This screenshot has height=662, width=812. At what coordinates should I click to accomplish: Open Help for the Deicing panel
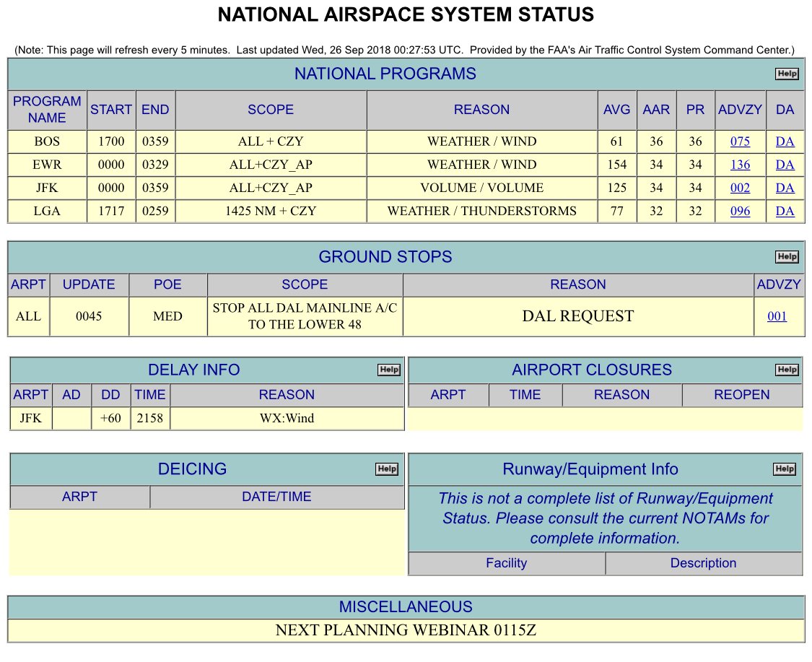pyautogui.click(x=387, y=469)
